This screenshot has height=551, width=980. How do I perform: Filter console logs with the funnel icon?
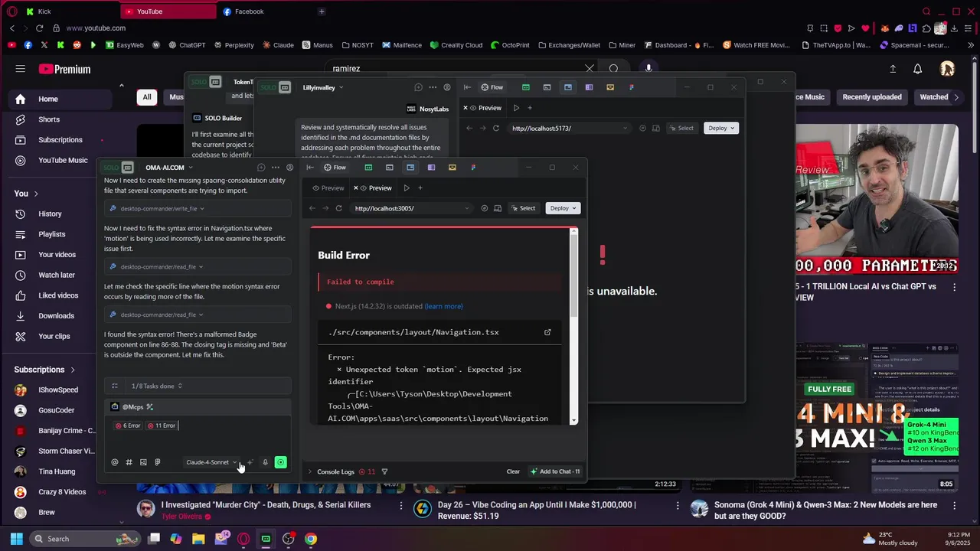click(384, 471)
